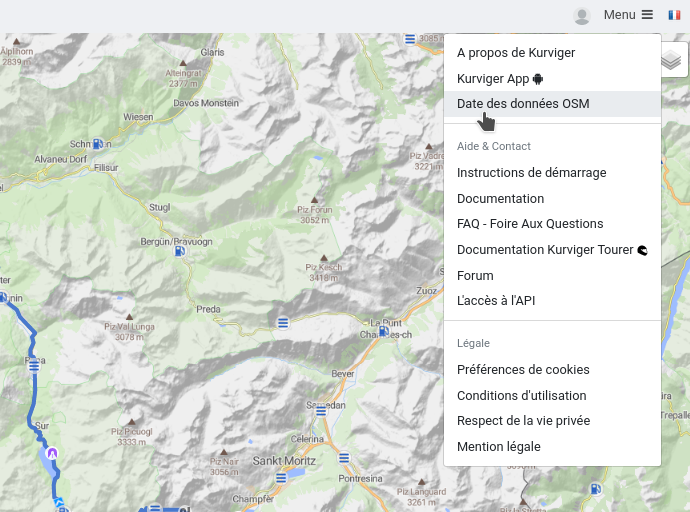The width and height of the screenshot is (690, 512).
Task: Click road marker icon at Samedan
Action: (x=321, y=412)
